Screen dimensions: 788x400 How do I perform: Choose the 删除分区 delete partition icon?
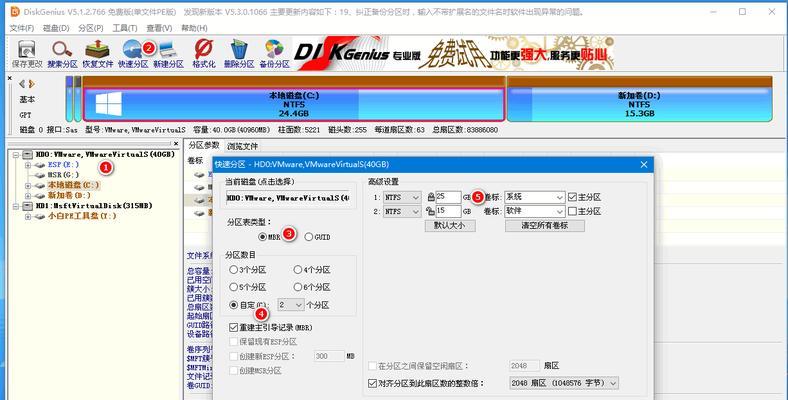point(239,53)
